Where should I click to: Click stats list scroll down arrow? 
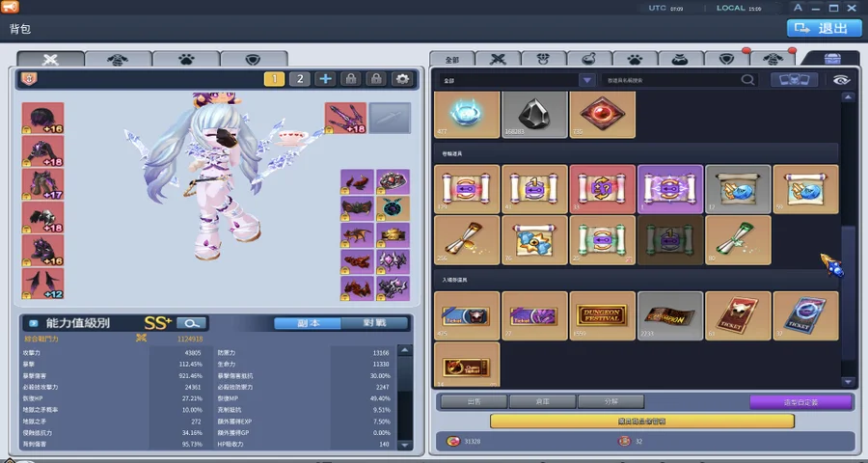pyautogui.click(x=405, y=444)
